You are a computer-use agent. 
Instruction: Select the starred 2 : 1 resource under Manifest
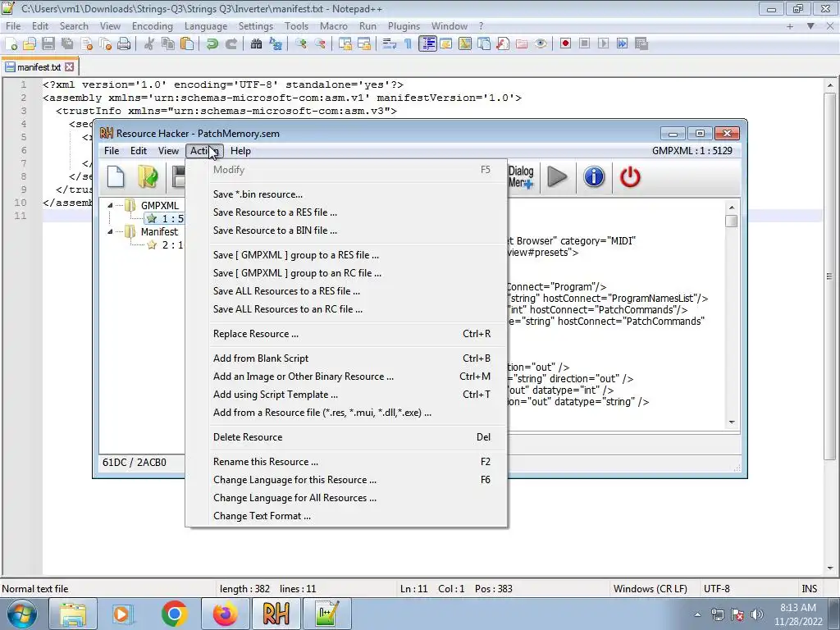pyautogui.click(x=166, y=244)
